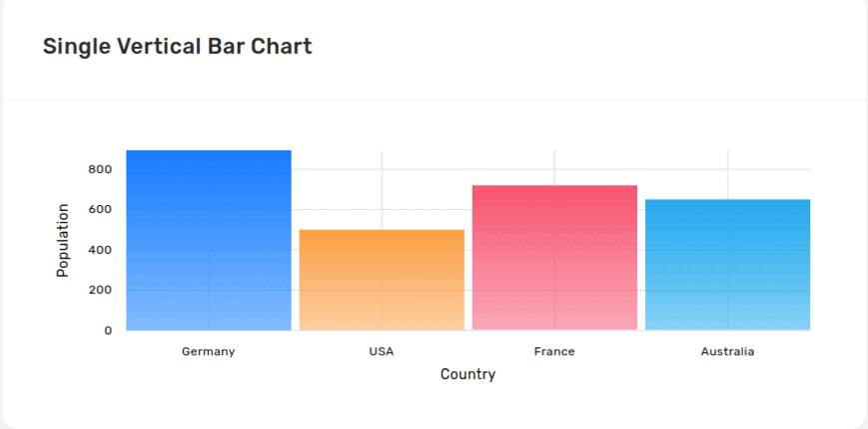This screenshot has width=868, height=429.
Task: Select the orange USA bar
Action: [382, 280]
